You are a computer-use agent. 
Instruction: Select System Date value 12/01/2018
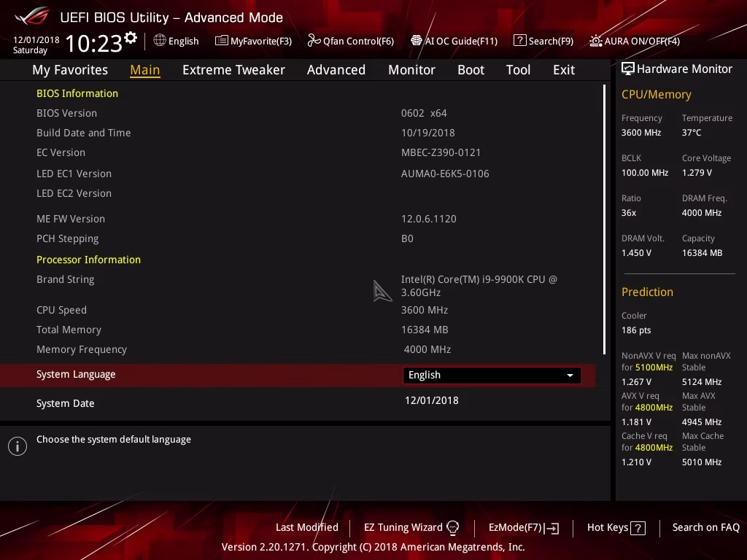(x=432, y=400)
